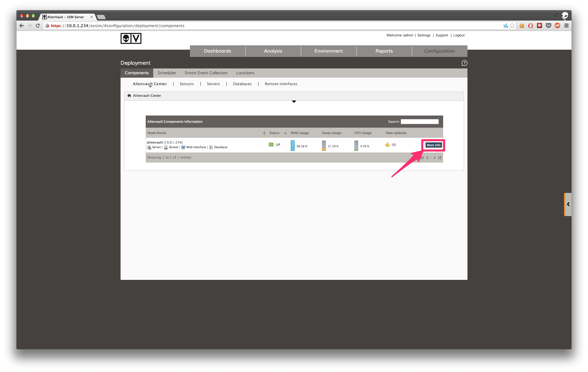Screen dimensions: 588x372
Task: Open the Environment menu
Action: pos(328,51)
